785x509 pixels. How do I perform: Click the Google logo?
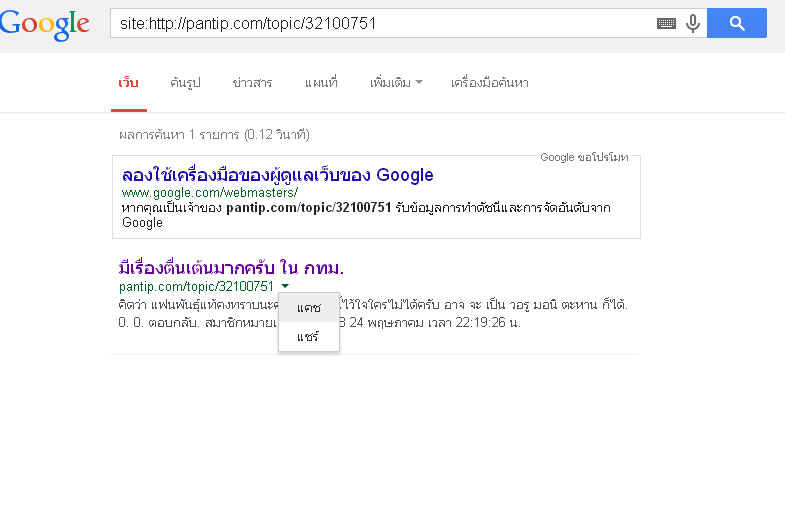[x=45, y=24]
